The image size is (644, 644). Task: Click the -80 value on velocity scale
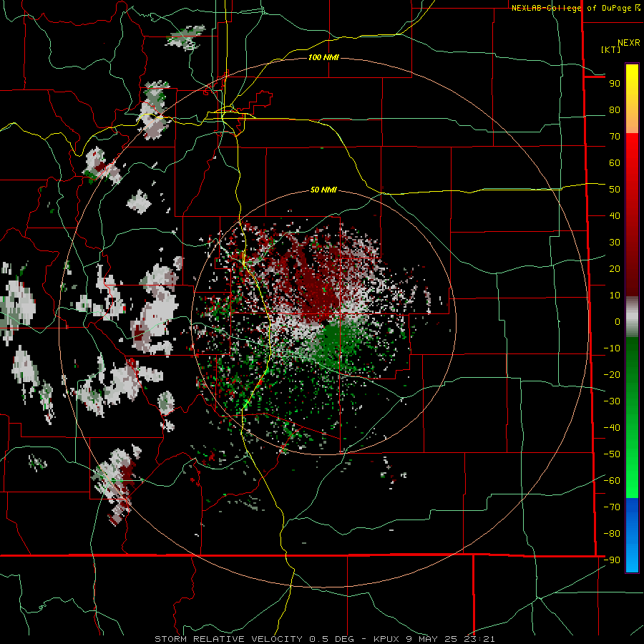click(612, 534)
